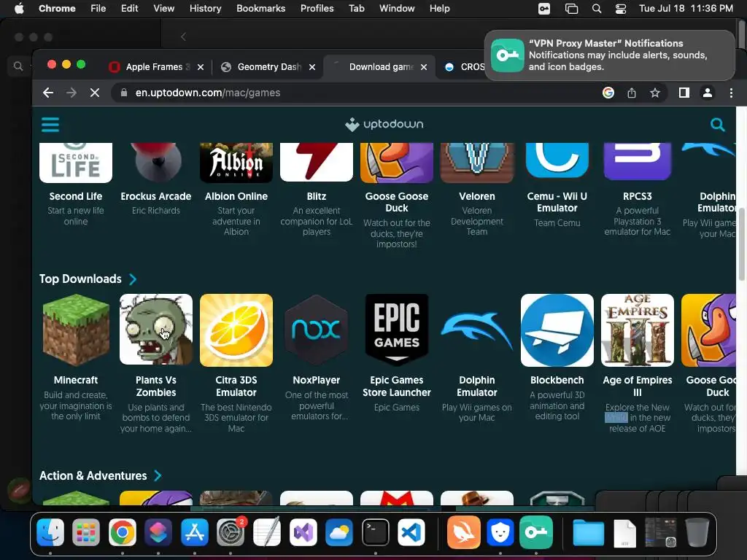Click the Uptodown logo

tap(384, 124)
